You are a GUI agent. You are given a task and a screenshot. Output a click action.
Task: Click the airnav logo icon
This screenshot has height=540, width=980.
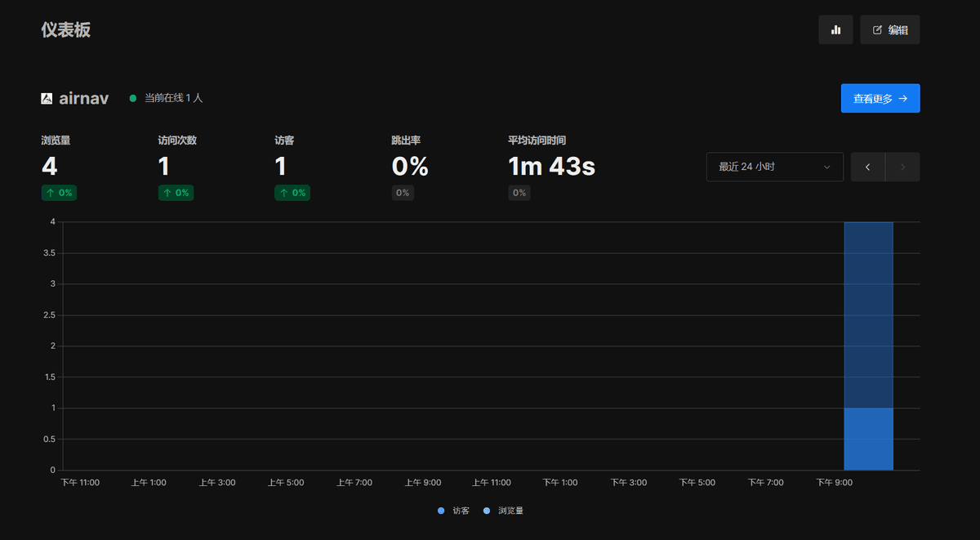point(47,98)
